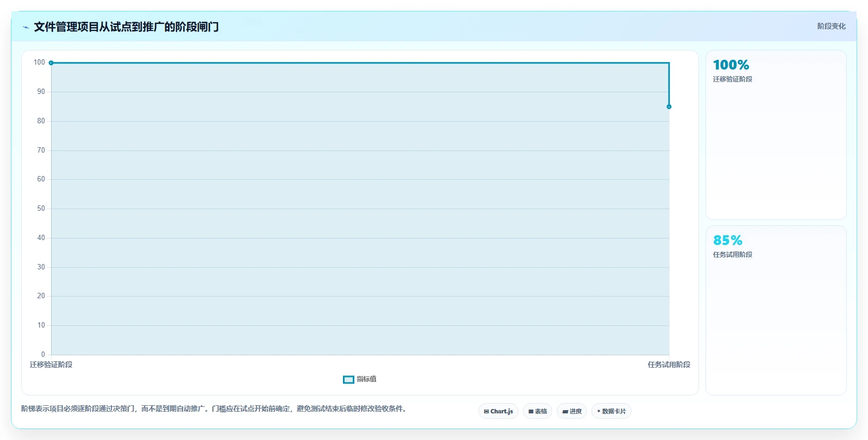
Task: Click the icon inside the 进度 pill
Action: (x=565, y=412)
